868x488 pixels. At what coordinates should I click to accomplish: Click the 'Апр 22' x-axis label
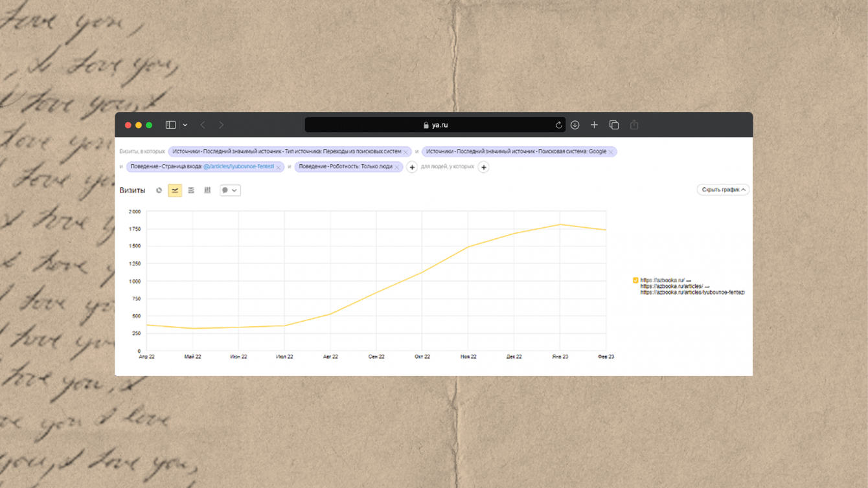click(147, 357)
